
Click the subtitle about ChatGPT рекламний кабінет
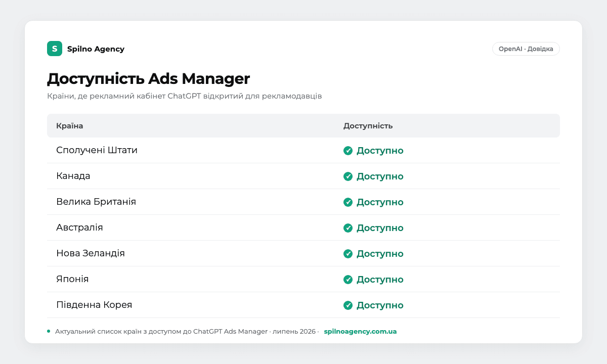(184, 96)
